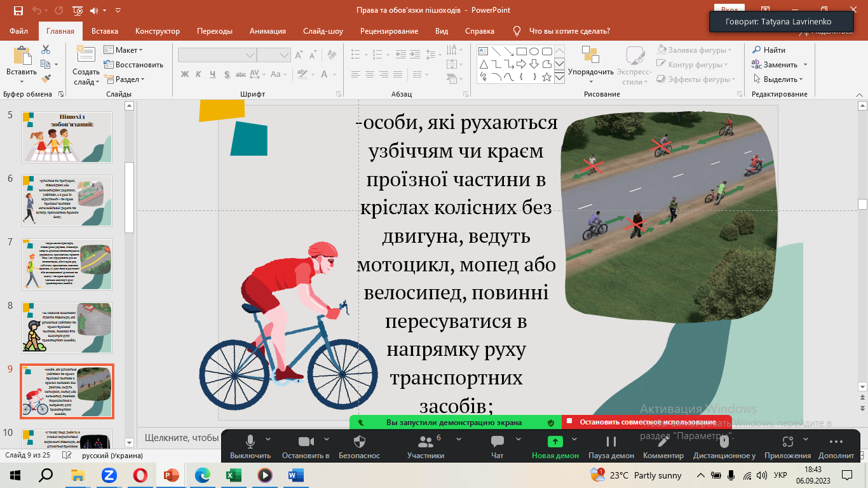Toggle text shadow S formatting

[x=226, y=74]
